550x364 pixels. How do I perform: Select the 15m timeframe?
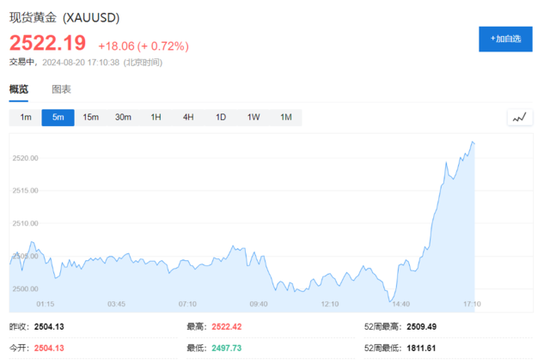coord(90,117)
